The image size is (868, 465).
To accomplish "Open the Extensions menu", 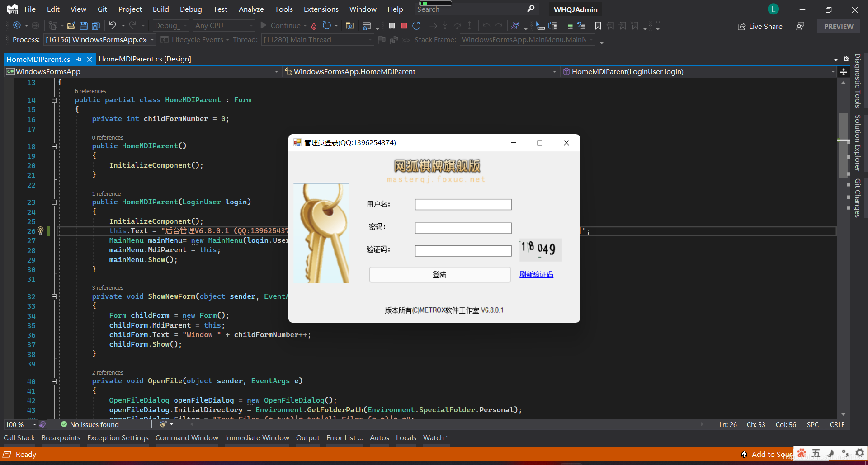I will pos(321,9).
